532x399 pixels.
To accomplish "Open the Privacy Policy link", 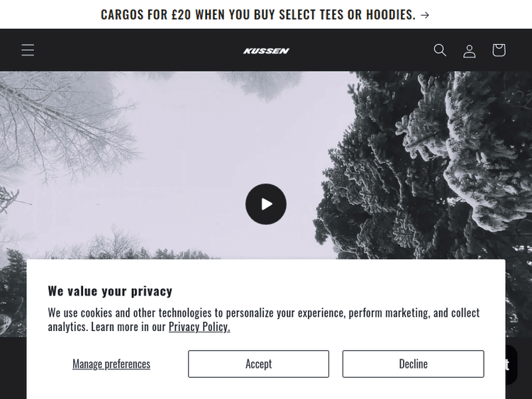I will [199, 327].
